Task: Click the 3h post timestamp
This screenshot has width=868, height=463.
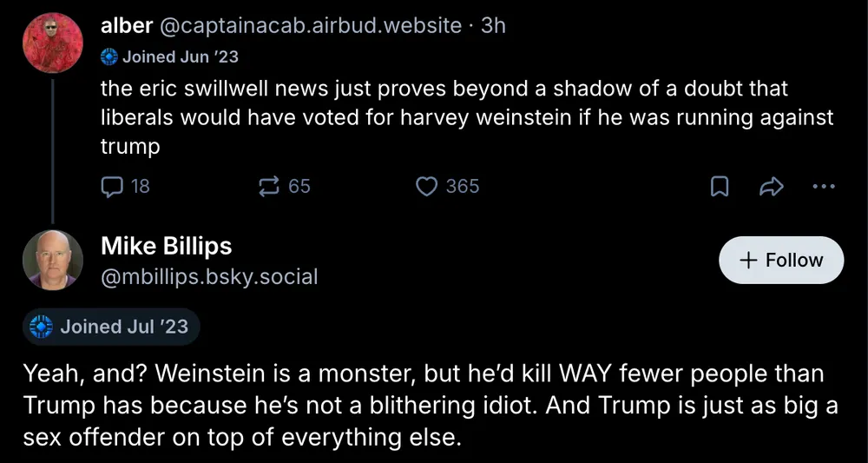Action: (x=493, y=25)
